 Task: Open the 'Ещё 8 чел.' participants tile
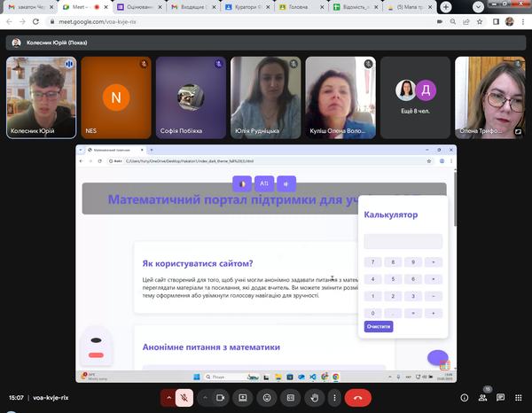click(415, 97)
